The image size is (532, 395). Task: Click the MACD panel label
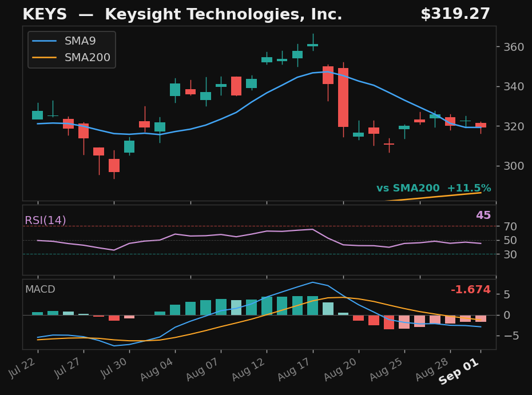pyautogui.click(x=40, y=289)
